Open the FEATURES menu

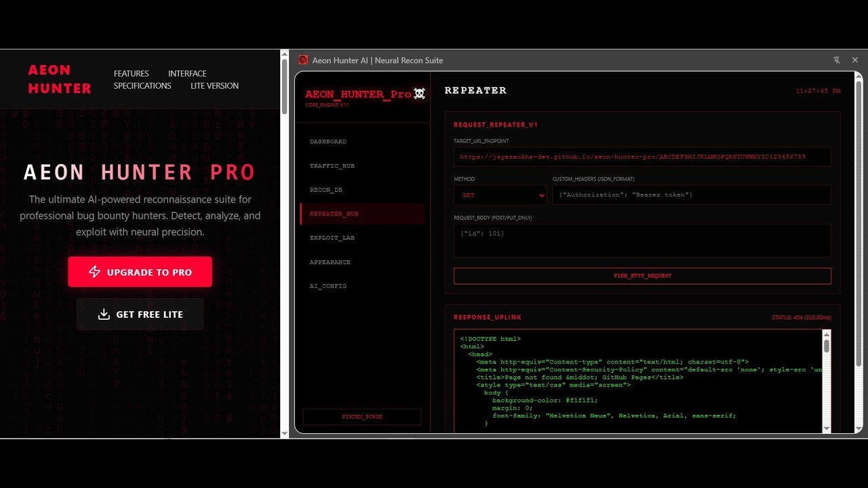(x=131, y=73)
